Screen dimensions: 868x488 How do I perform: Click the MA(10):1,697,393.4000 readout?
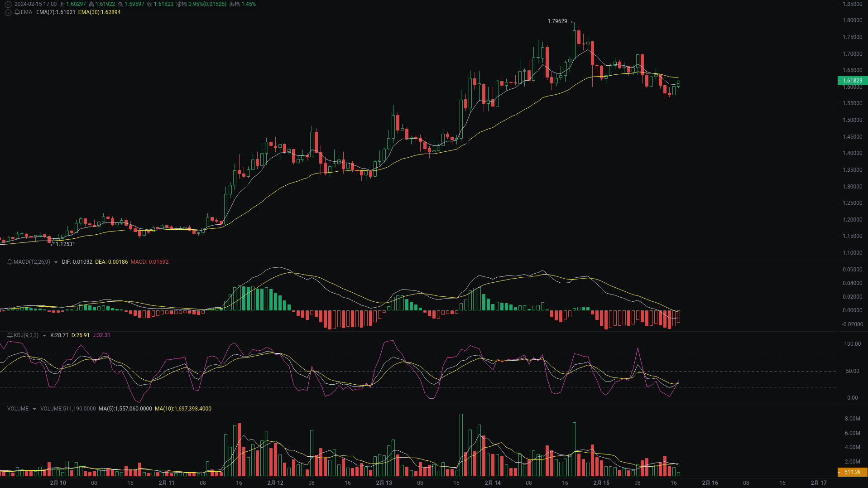183,409
